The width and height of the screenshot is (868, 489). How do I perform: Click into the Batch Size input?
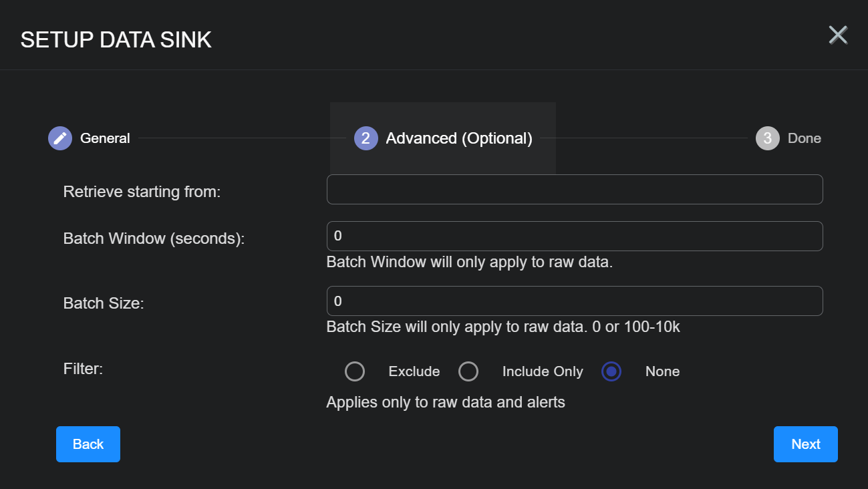click(574, 301)
